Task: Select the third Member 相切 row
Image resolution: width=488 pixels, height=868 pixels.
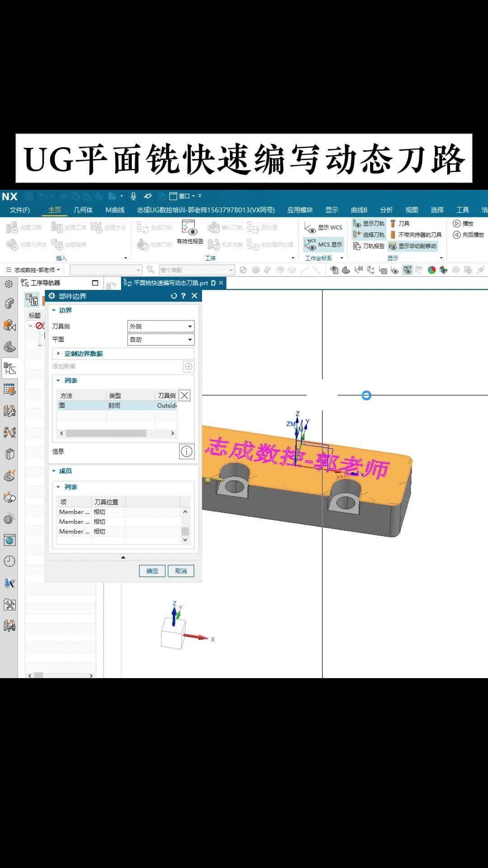Action: (118, 532)
